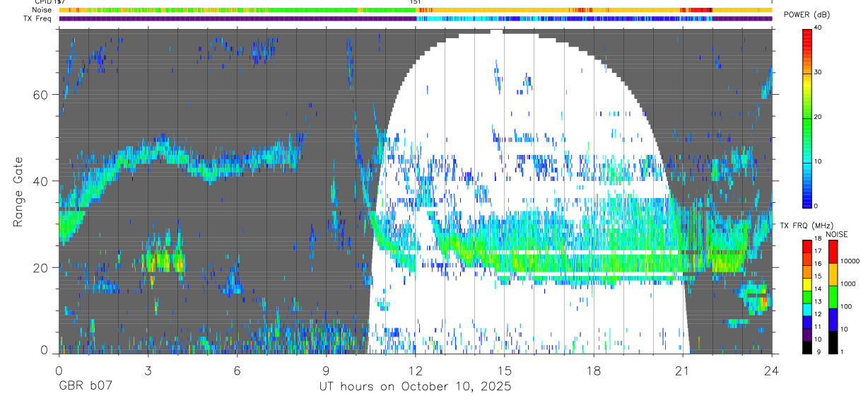The height and width of the screenshot is (401, 868).
Task: Click the 24 tick label on the time axis
Action: pos(772,371)
